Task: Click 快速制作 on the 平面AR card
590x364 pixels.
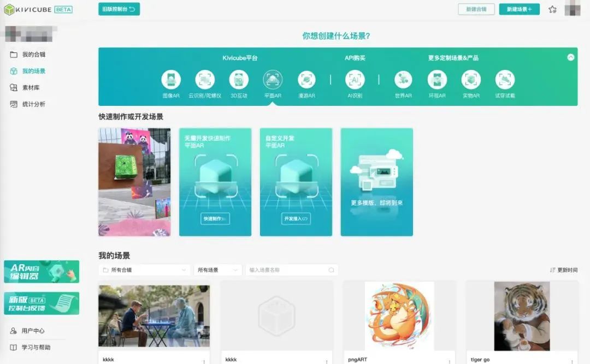Action: pyautogui.click(x=215, y=218)
